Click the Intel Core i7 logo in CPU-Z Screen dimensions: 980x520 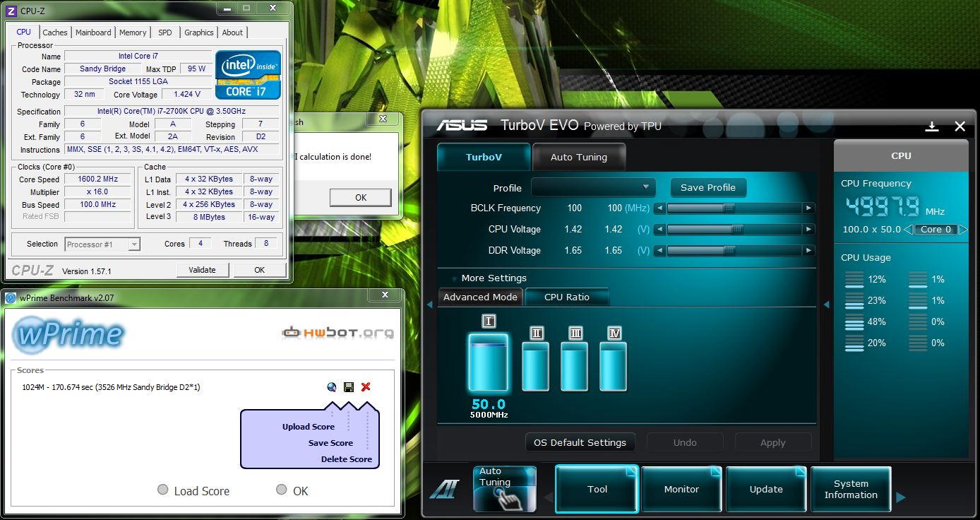[248, 75]
